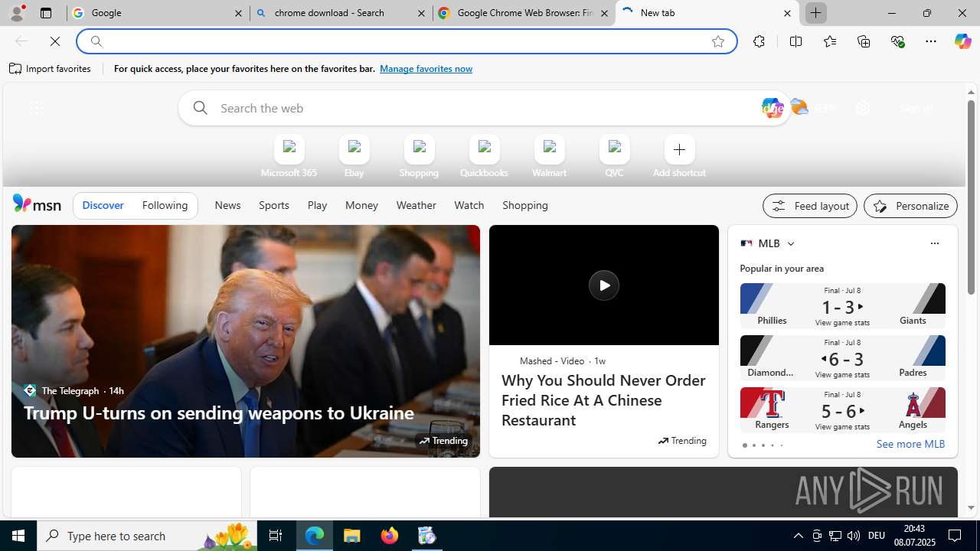Open Browser essentials icon

pos(898,41)
